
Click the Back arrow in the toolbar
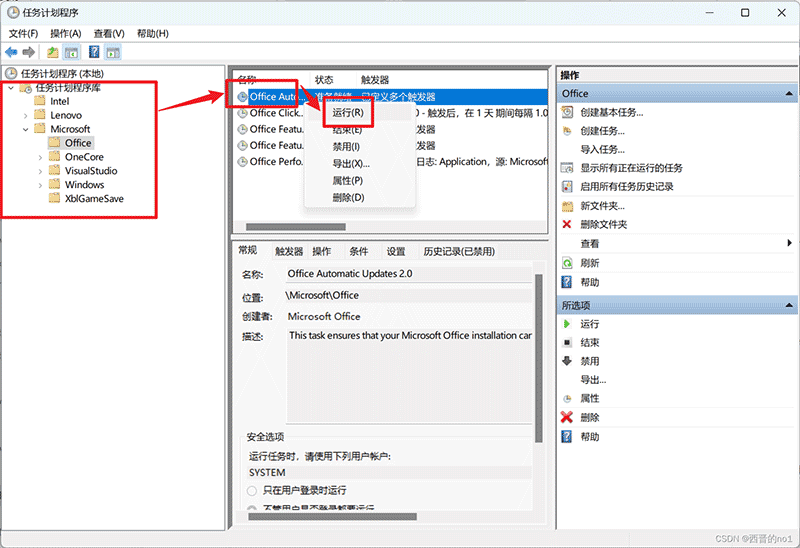pos(11,52)
